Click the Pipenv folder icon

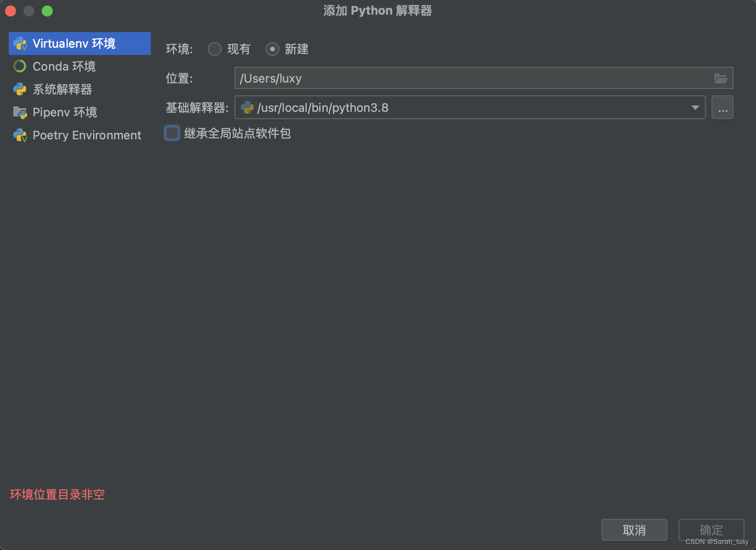click(x=20, y=112)
